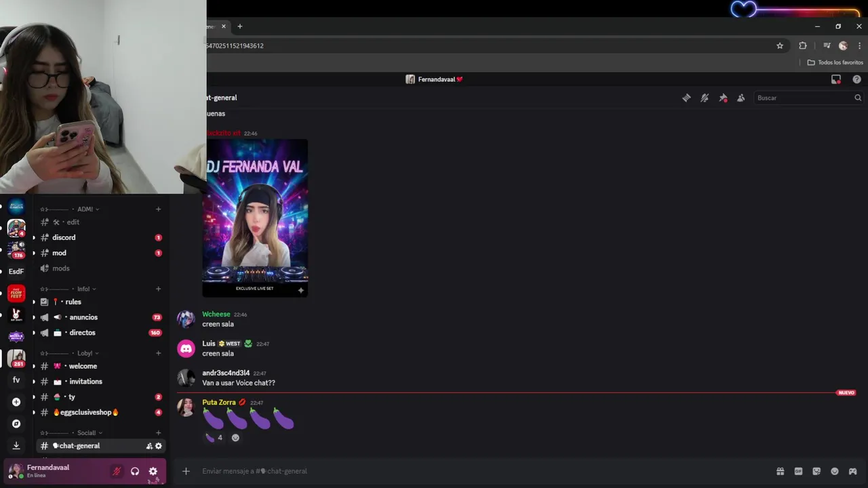Open Wcheese user profile name
Viewport: 868px width, 488px height.
pos(216,314)
